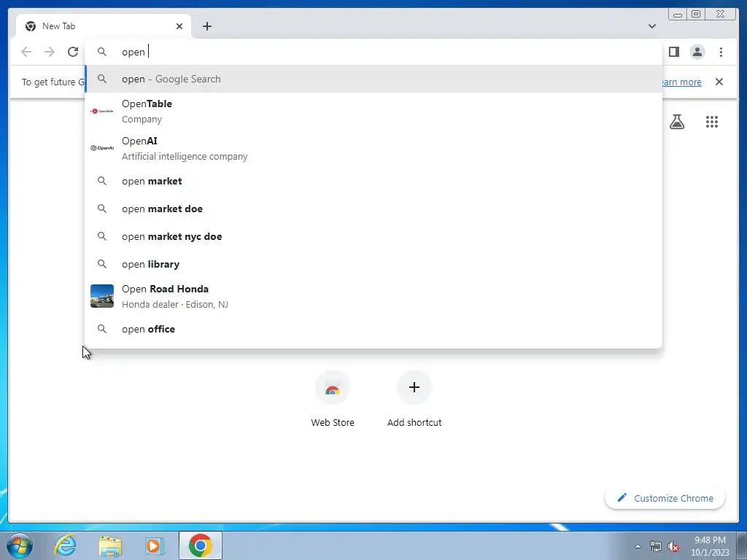Close the New Tab tab
747x560 pixels.
click(179, 26)
